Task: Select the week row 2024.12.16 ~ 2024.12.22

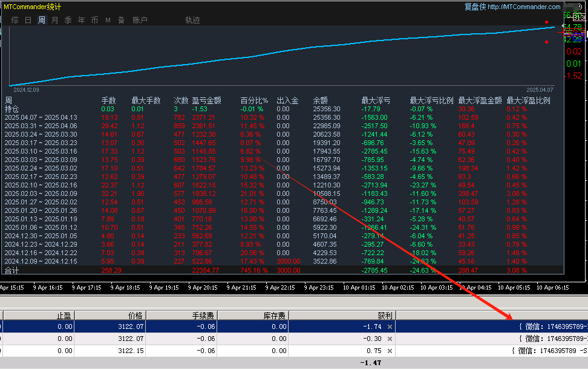Action: click(x=283, y=253)
